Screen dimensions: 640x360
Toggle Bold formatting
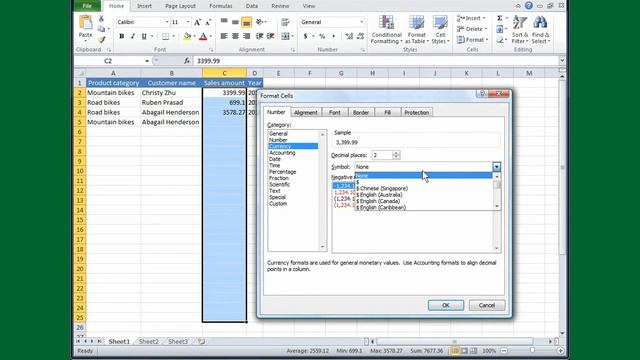pyautogui.click(x=122, y=36)
